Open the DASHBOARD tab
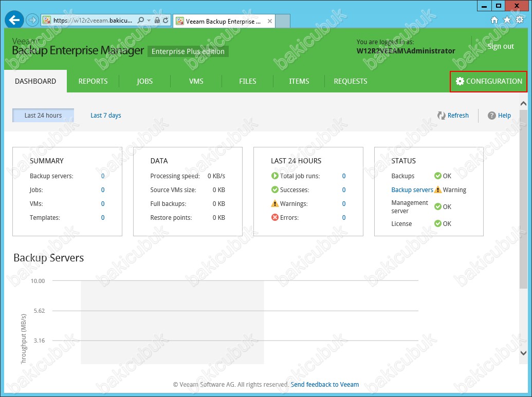532x397 pixels. pyautogui.click(x=35, y=81)
